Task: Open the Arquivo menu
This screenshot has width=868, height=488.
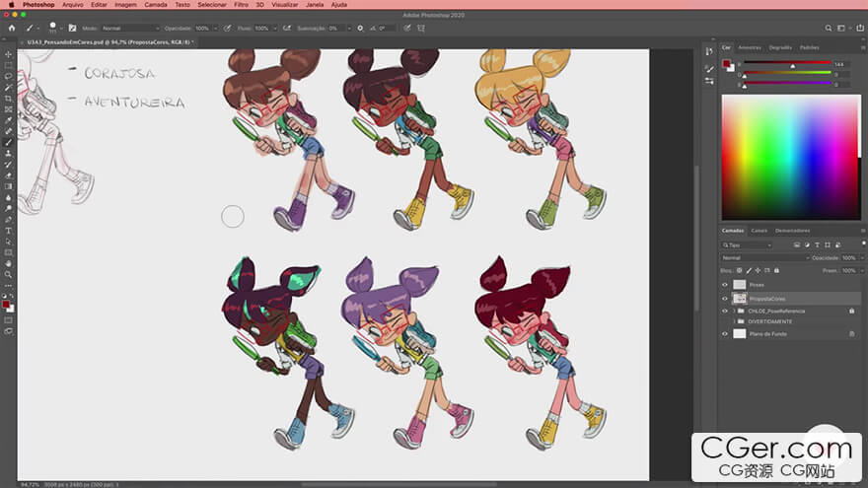Action: pyautogui.click(x=73, y=4)
